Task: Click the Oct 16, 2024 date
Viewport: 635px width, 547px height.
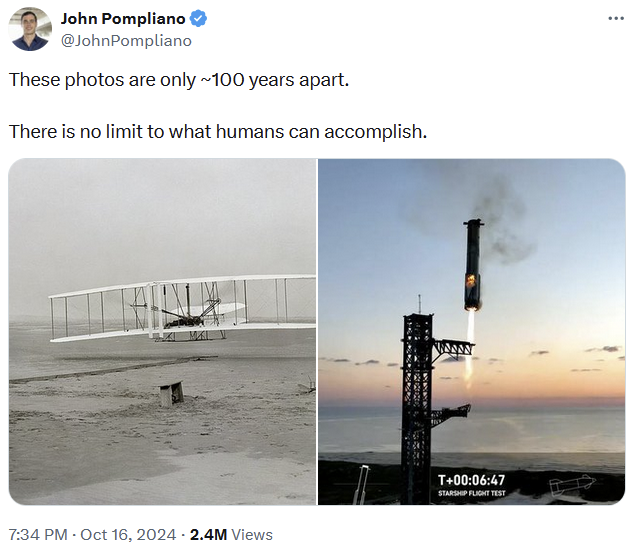Action: (x=129, y=535)
